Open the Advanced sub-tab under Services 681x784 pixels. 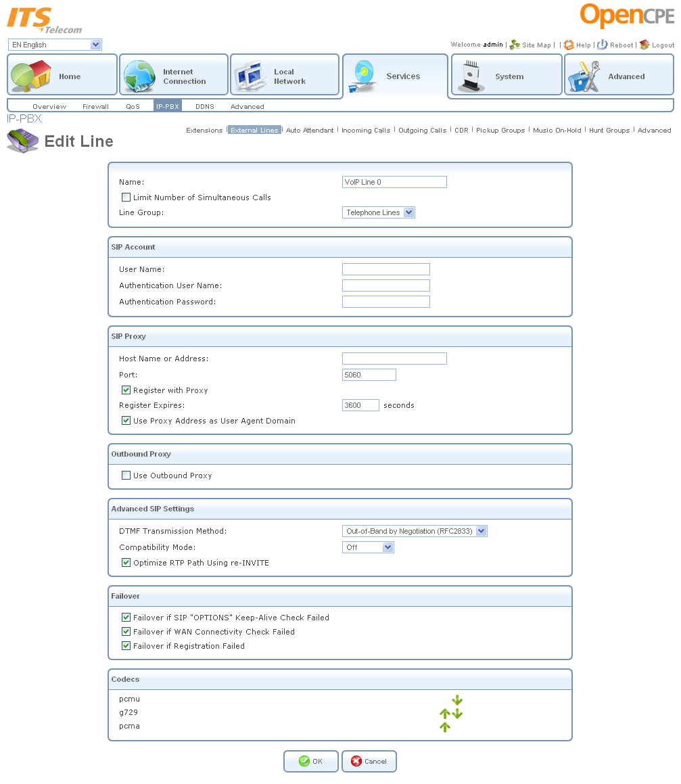tap(247, 106)
